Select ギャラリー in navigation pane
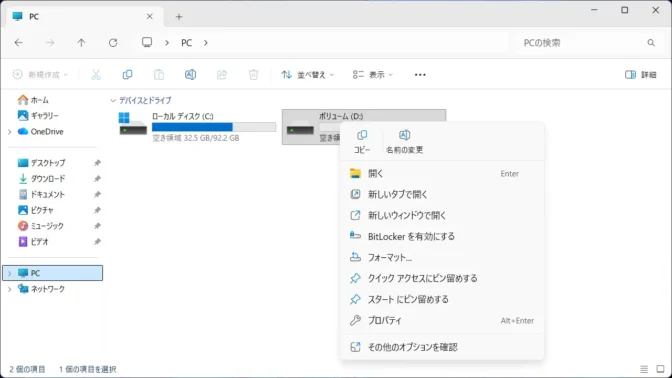 (x=44, y=116)
